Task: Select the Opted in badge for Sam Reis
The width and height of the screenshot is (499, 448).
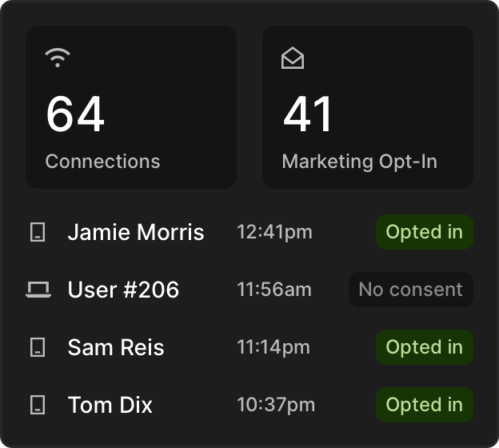Action: click(425, 347)
